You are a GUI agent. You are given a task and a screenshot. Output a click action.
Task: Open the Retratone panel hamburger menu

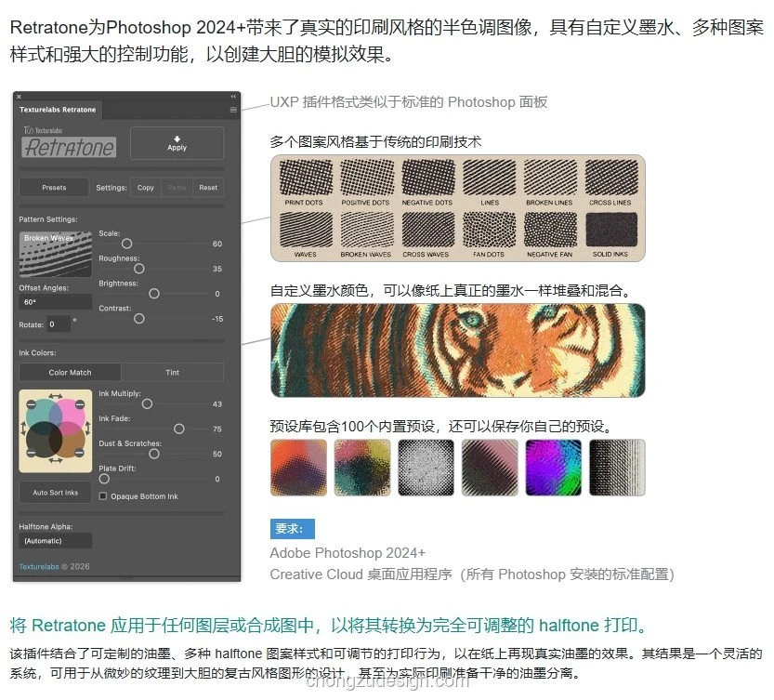[233, 110]
